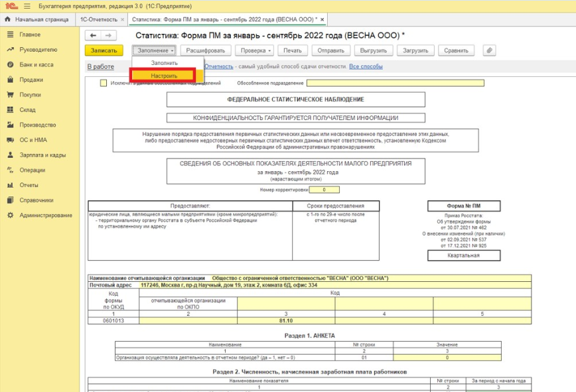Screen dimensions: 576x392
Task: Click the 0601013 ОКУД form code cell
Action: (x=113, y=320)
